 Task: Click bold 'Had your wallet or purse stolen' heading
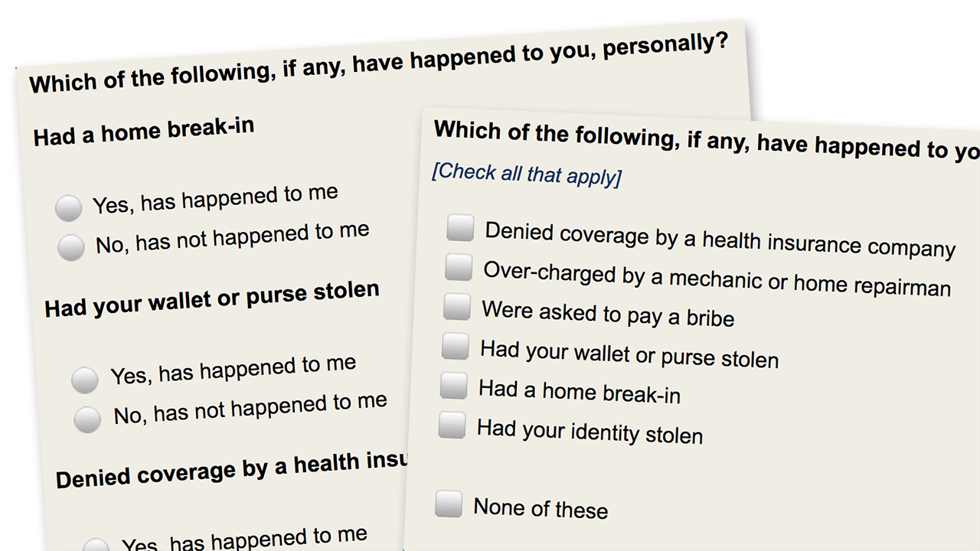pyautogui.click(x=212, y=299)
